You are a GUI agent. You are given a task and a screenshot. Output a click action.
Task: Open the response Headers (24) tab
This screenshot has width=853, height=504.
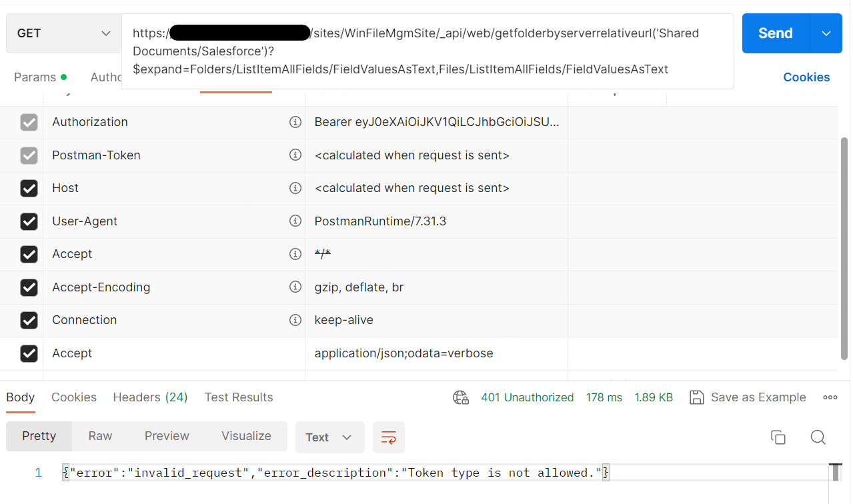click(x=150, y=397)
